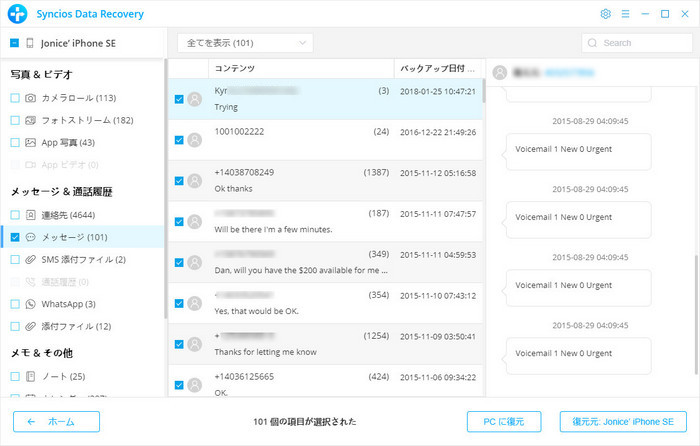The height and width of the screenshot is (446, 700).
Task: Select ノート (25) category
Action: click(82, 376)
